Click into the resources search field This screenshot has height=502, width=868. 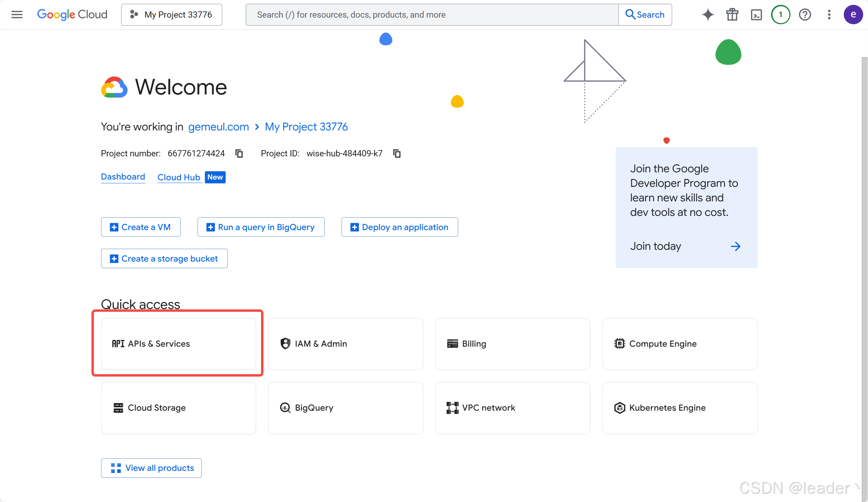(432, 15)
